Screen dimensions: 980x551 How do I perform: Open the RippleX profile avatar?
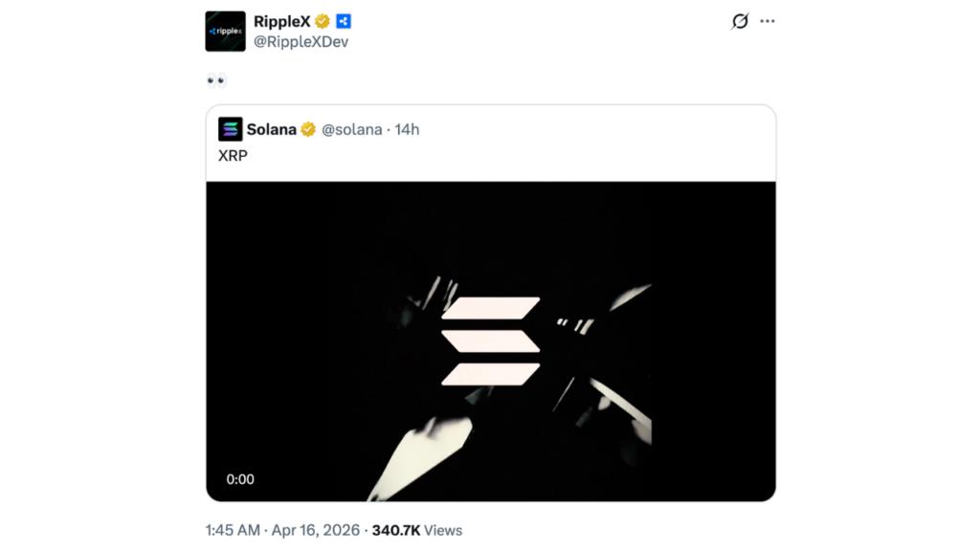[x=224, y=30]
